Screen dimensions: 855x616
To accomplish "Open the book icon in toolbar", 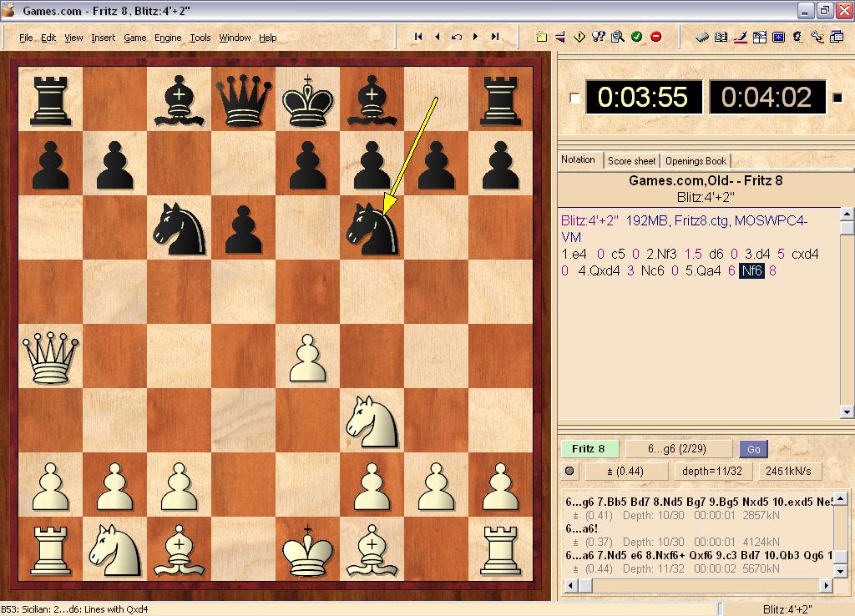I will click(721, 37).
